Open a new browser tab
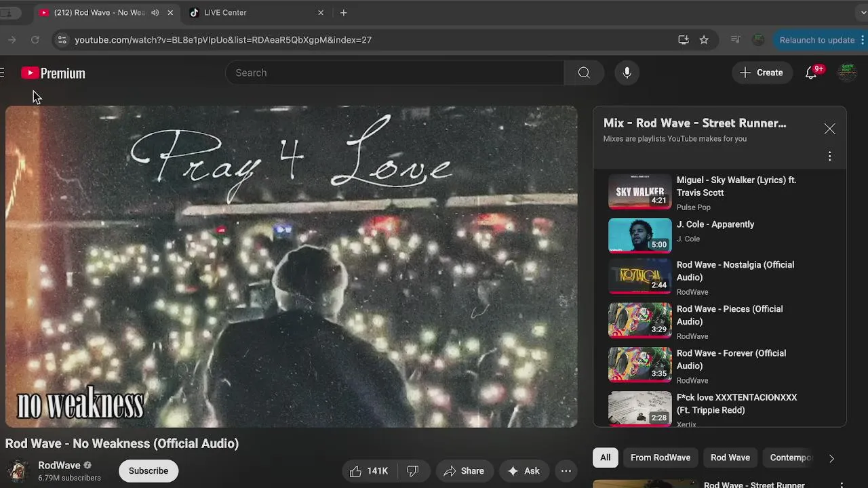868x488 pixels. tap(344, 13)
